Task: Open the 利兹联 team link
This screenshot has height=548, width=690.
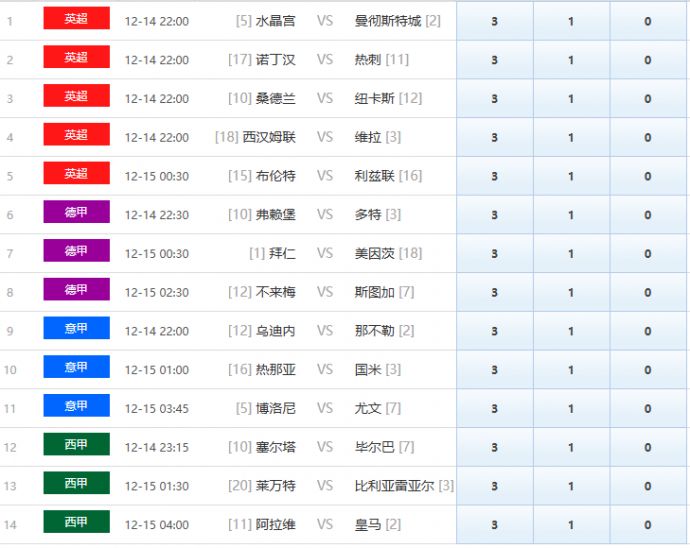Action: tap(375, 176)
